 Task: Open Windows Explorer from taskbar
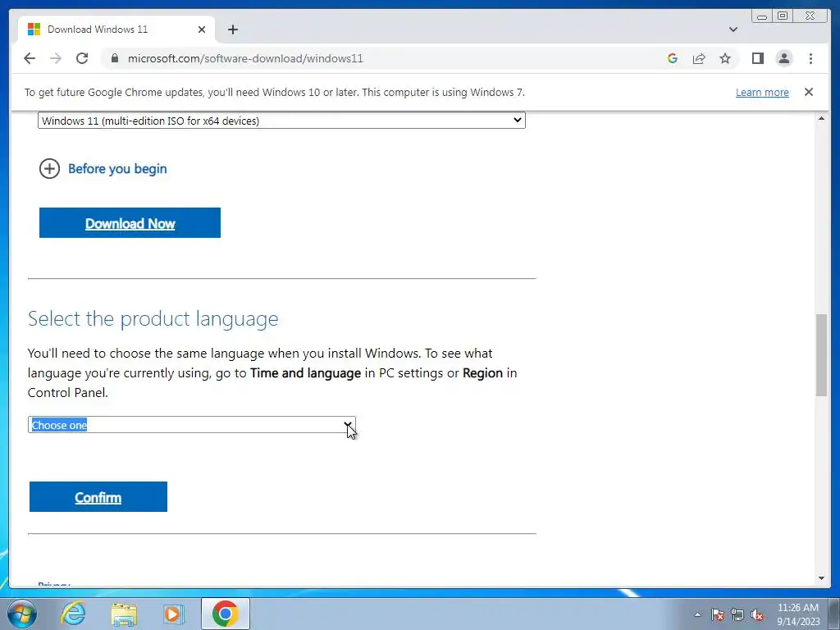(x=124, y=614)
